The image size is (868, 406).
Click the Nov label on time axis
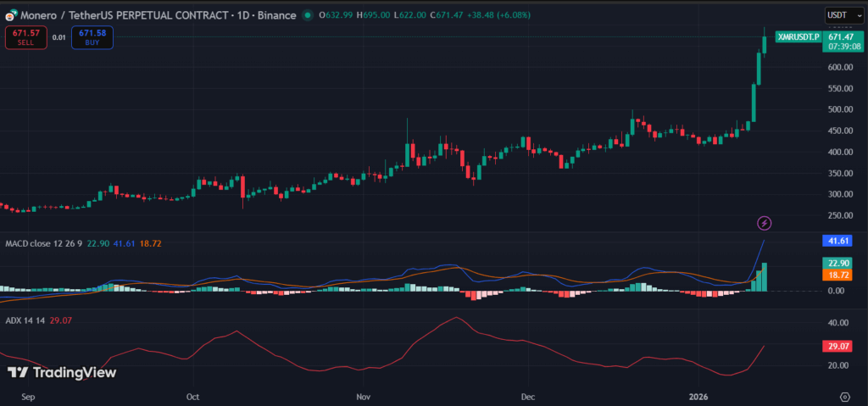[363, 396]
